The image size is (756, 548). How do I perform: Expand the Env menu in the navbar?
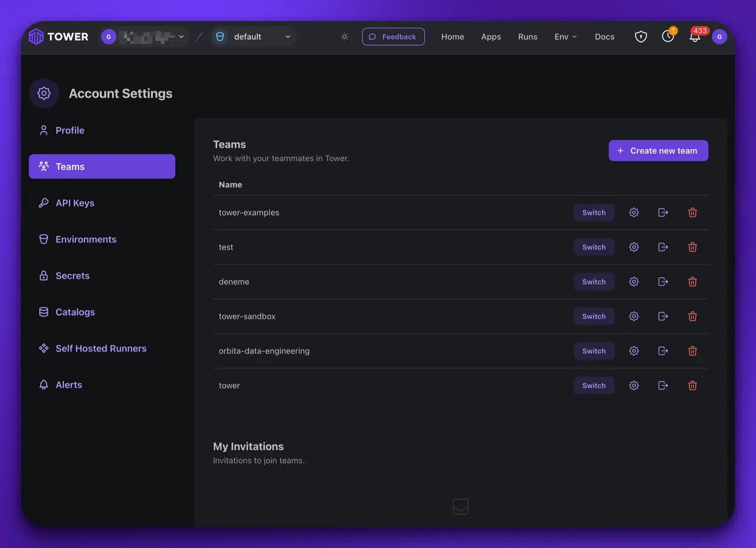[565, 36]
